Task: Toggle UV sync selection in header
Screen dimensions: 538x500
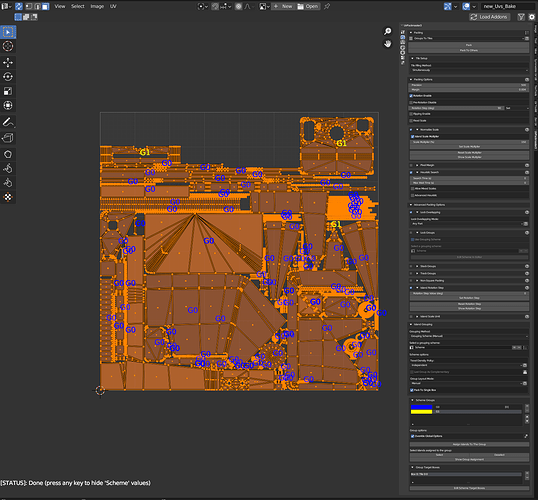Action: [19, 6]
